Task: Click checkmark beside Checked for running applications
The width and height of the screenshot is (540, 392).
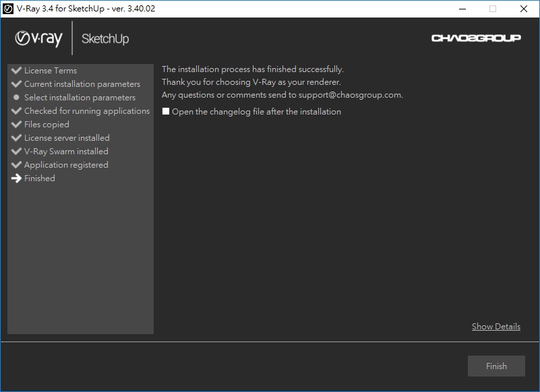Action: tap(16, 110)
